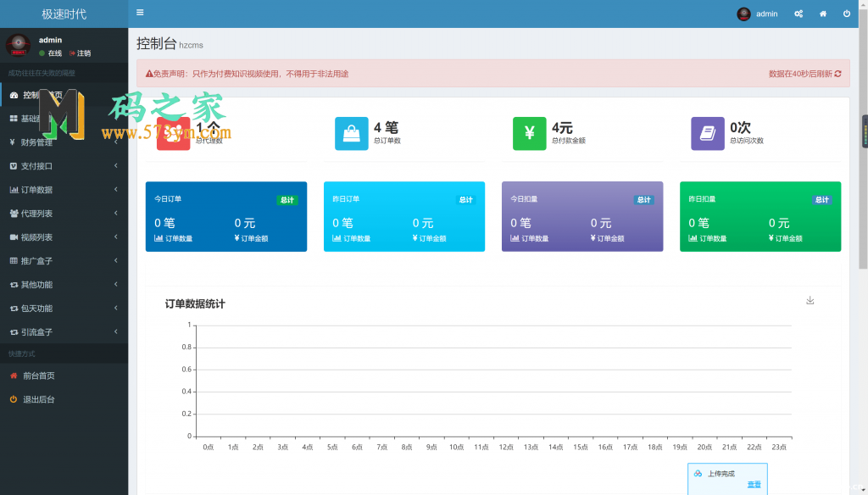Click the settings gears icon in header

pyautogui.click(x=798, y=14)
